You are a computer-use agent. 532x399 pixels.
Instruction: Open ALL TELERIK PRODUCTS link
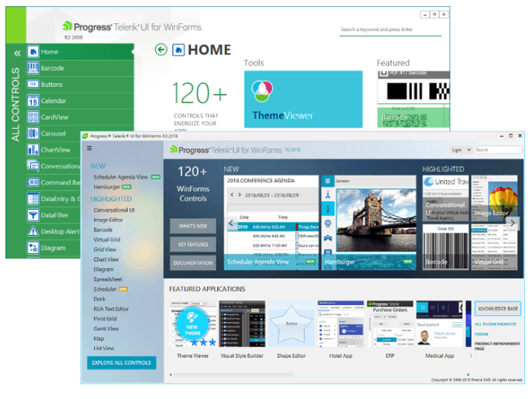(x=496, y=324)
